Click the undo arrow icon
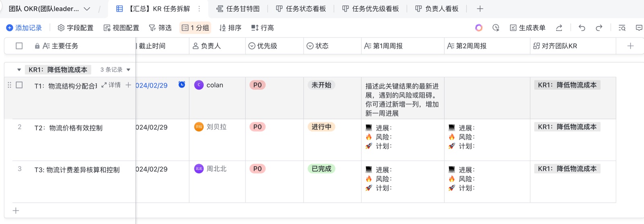This screenshot has height=224, width=644. pos(582,28)
